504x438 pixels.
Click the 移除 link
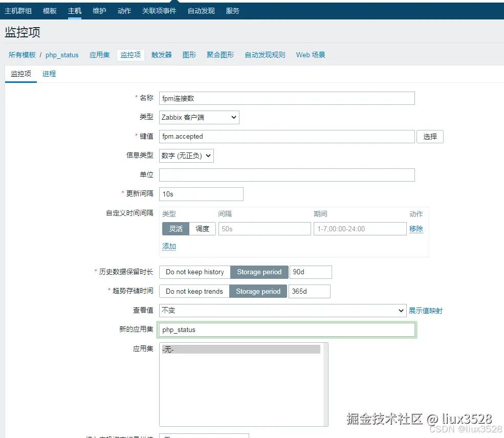coord(416,229)
